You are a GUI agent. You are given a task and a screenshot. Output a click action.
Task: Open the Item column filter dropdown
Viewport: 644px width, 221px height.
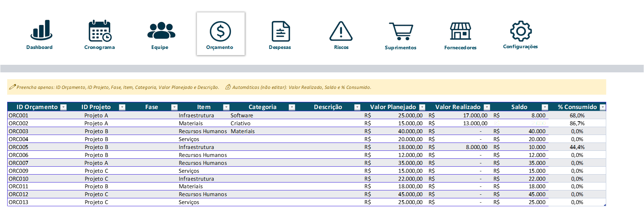[x=226, y=107]
